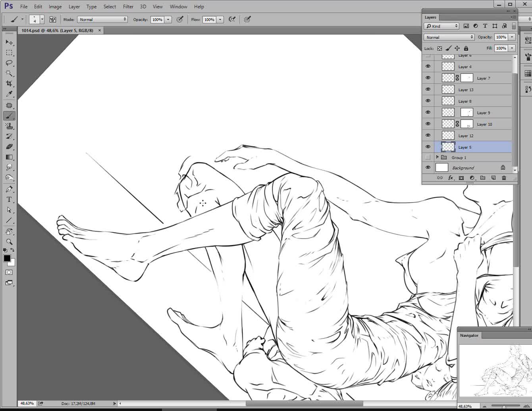Change screen mode from toolbox
Image resolution: width=532 pixels, height=411 pixels.
pos(9,283)
